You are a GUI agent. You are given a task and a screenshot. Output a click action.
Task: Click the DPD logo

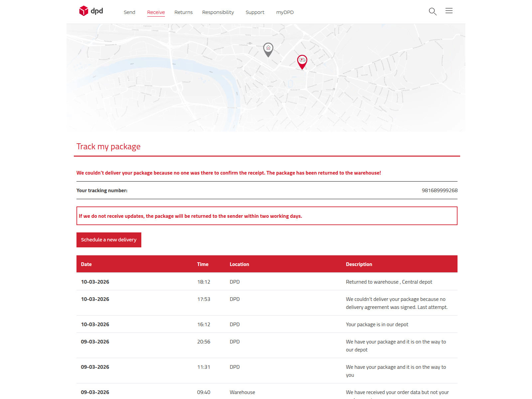coord(90,11)
